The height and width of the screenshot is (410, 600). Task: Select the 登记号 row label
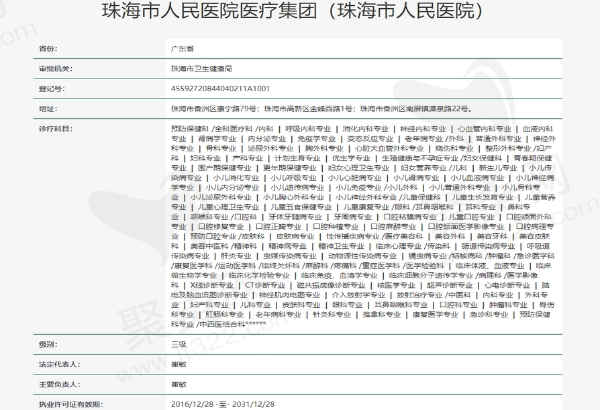tap(52, 88)
